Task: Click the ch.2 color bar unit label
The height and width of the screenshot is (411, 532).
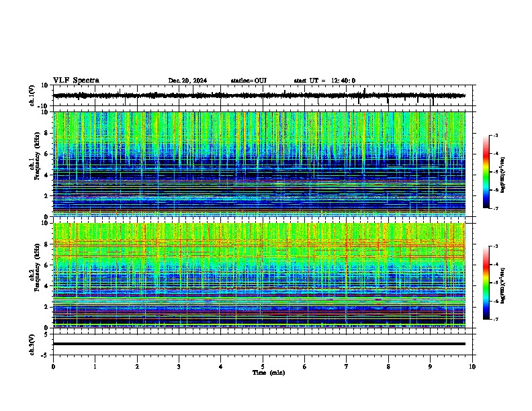Action: [503, 285]
